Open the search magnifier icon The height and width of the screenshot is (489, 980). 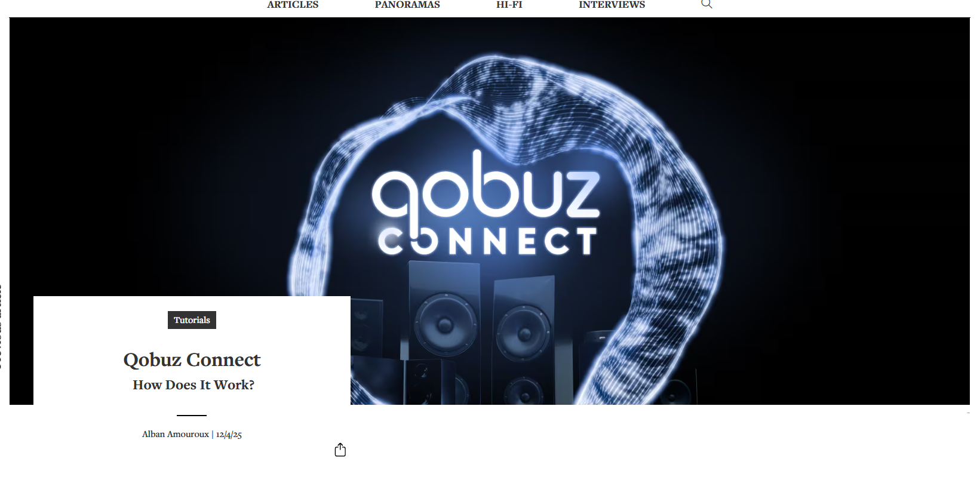[x=706, y=4]
